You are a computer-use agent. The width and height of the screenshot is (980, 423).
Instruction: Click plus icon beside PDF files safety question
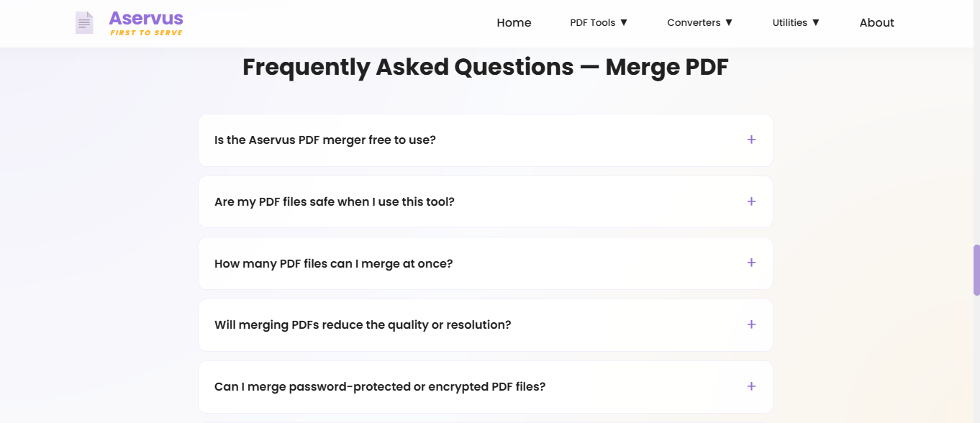[x=751, y=201]
